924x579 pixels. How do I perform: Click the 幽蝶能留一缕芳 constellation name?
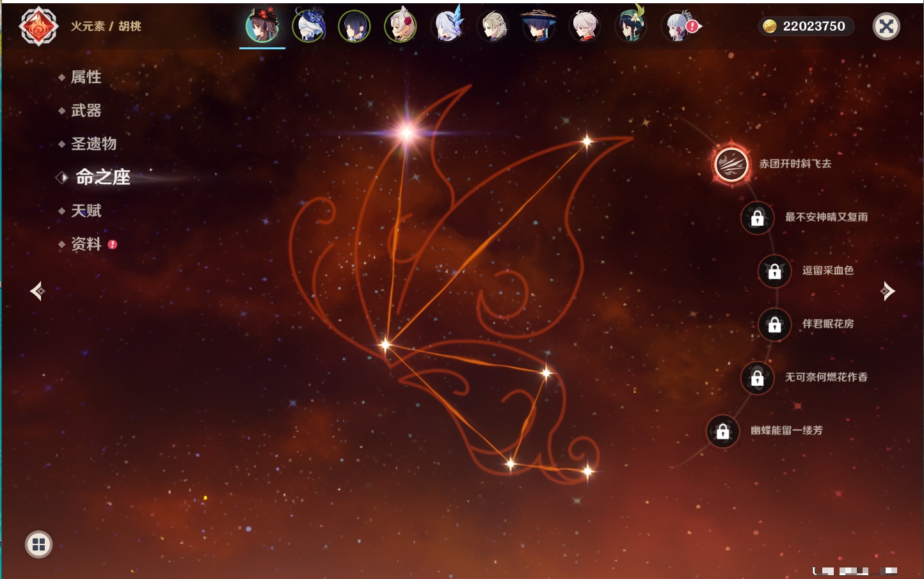click(786, 431)
